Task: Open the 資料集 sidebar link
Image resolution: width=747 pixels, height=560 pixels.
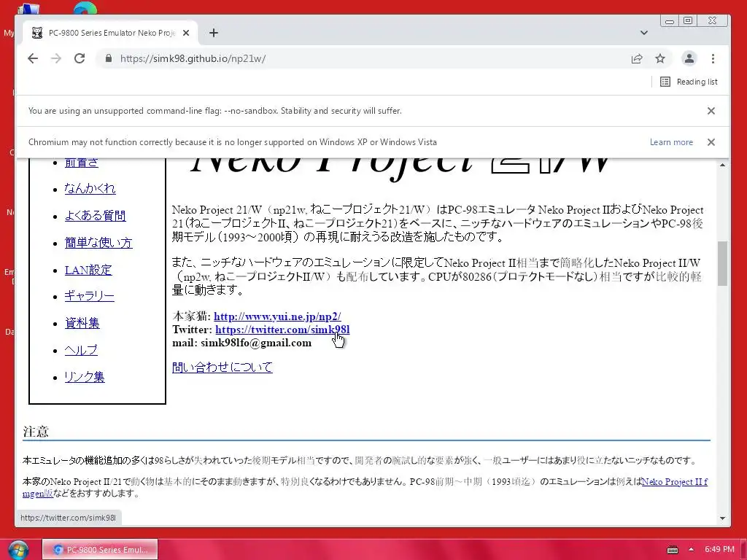Action: click(x=82, y=323)
